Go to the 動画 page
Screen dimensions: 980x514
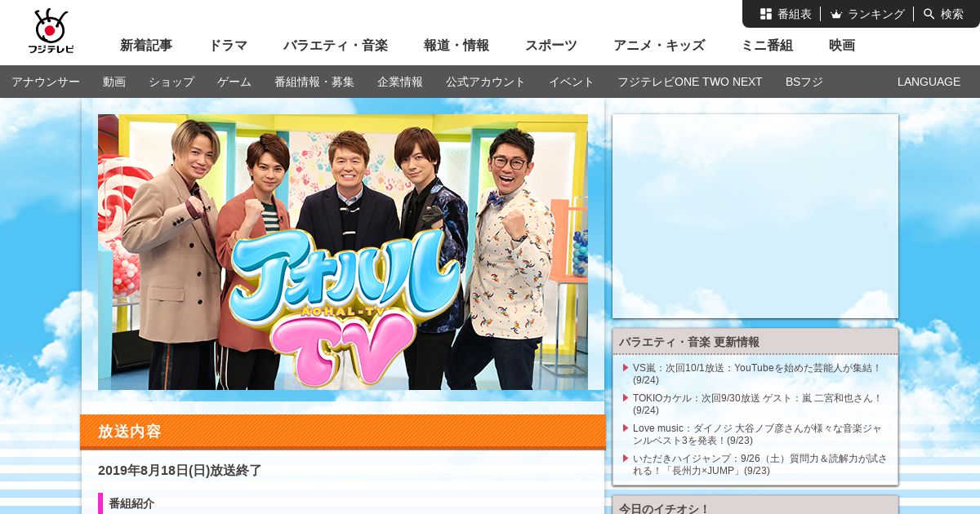pyautogui.click(x=114, y=82)
